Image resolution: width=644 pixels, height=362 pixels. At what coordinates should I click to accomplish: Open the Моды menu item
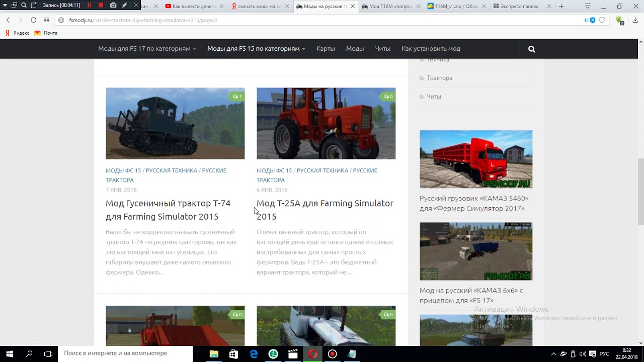(355, 49)
